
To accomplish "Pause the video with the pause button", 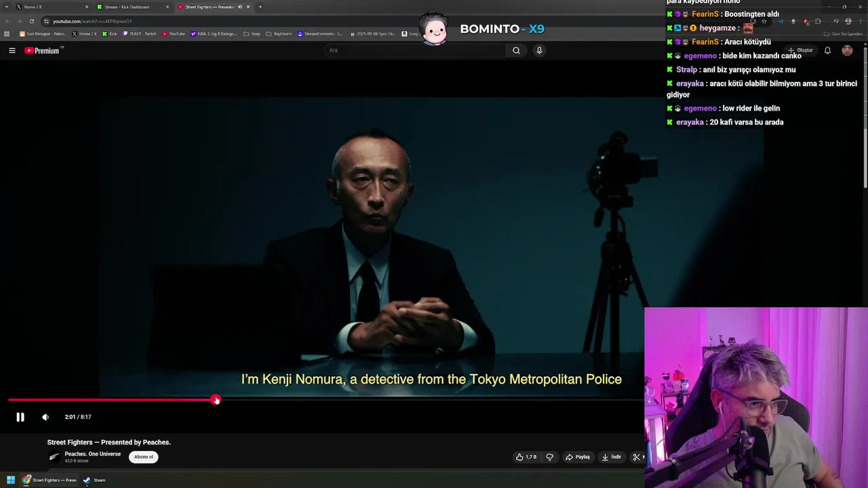I will [x=20, y=417].
